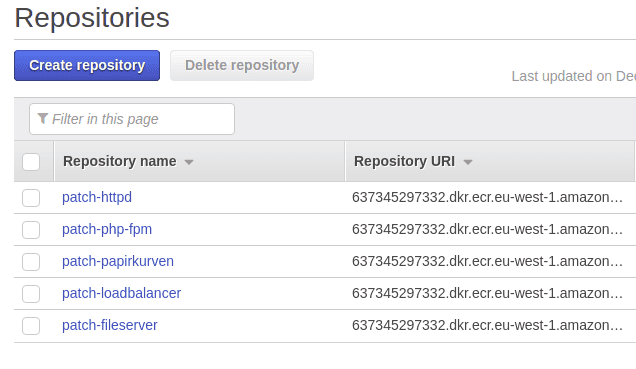Image resolution: width=636 pixels, height=369 pixels.
Task: Open the patch-papirkurven repository
Action: pos(118,261)
